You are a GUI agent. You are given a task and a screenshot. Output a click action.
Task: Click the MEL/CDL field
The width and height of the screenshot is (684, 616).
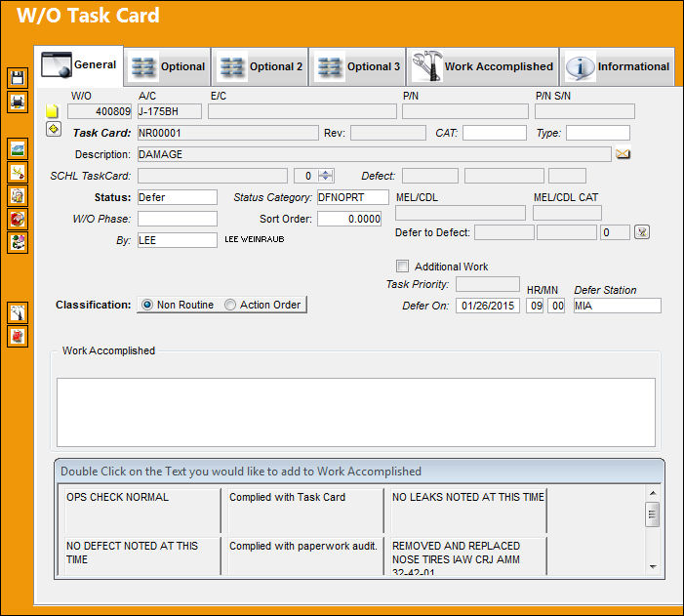point(461,213)
